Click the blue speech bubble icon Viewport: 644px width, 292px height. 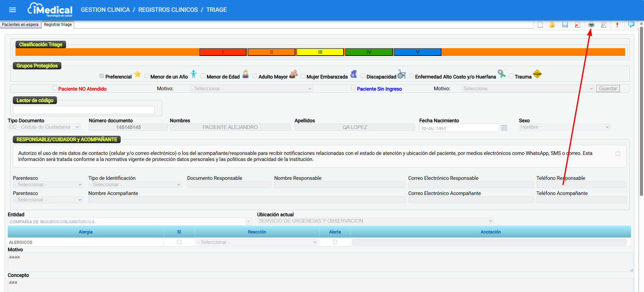click(631, 25)
